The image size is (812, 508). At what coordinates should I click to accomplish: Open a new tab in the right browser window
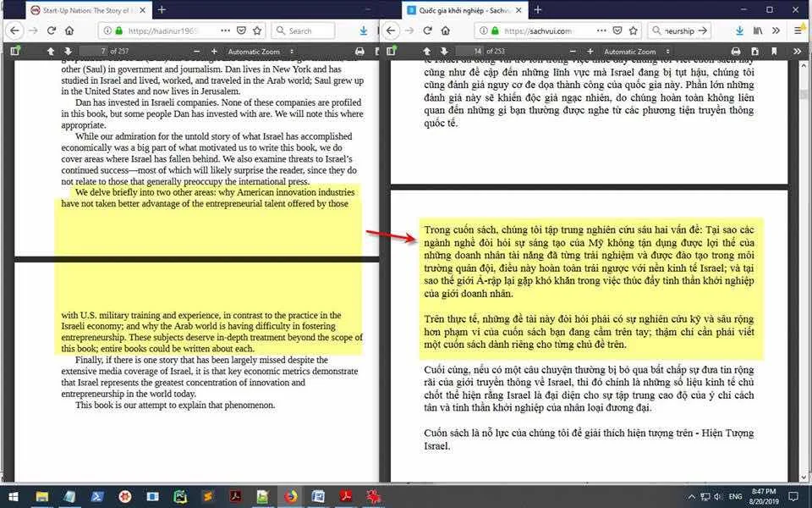click(x=538, y=10)
